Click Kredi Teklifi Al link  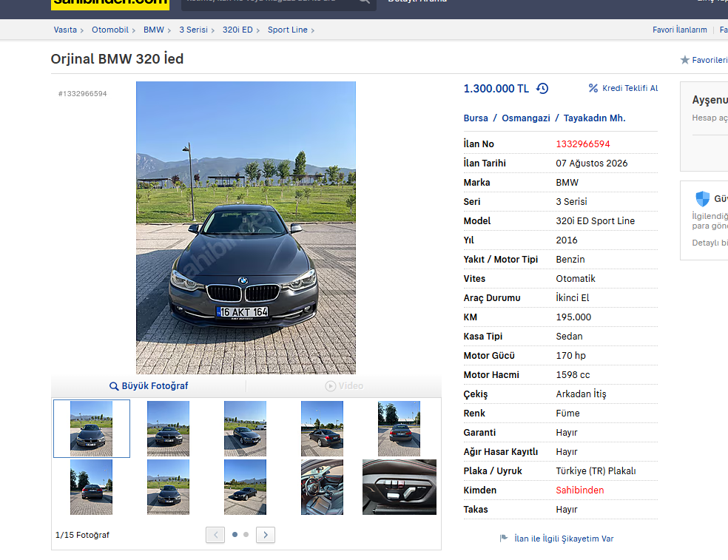(630, 88)
